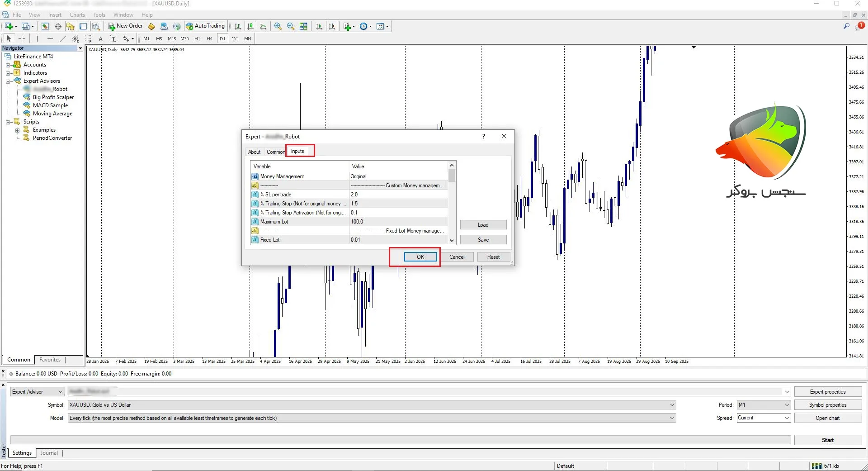Toggle the H4 timeframe button
This screenshot has width=868, height=471.
[x=209, y=38]
